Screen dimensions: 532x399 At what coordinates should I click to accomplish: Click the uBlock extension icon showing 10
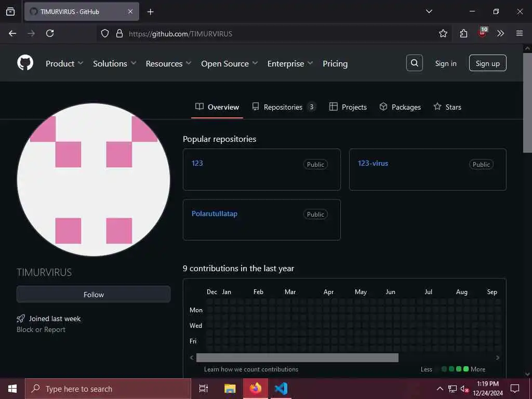483,33
